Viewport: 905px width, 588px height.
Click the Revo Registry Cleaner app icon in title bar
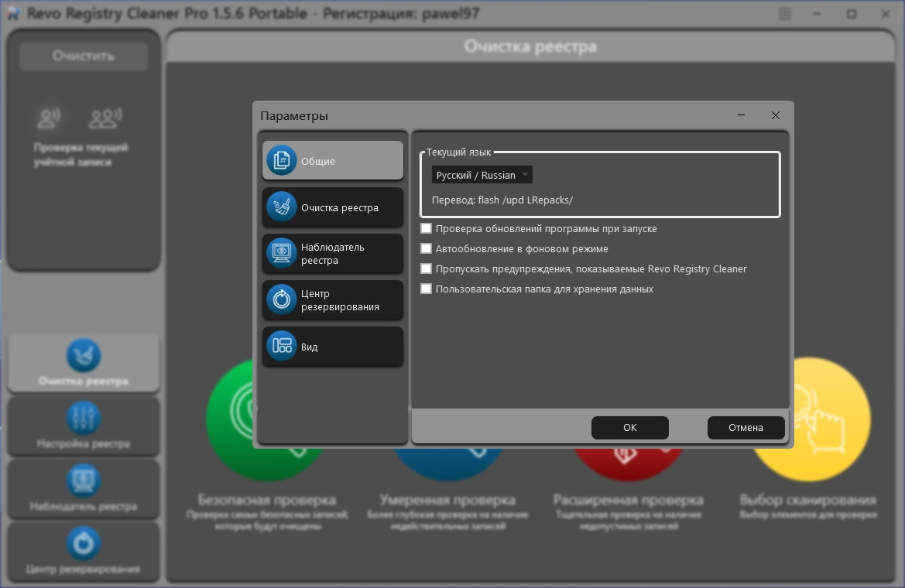click(x=12, y=14)
